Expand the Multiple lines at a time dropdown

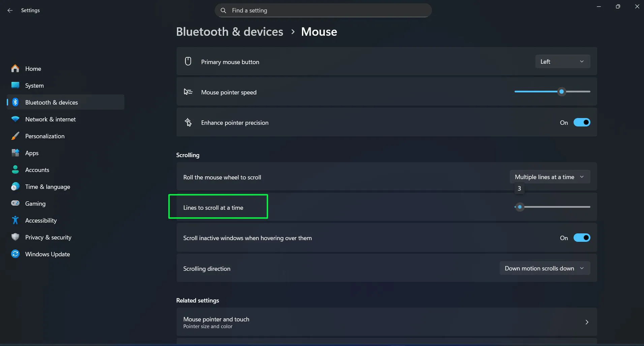(x=549, y=176)
